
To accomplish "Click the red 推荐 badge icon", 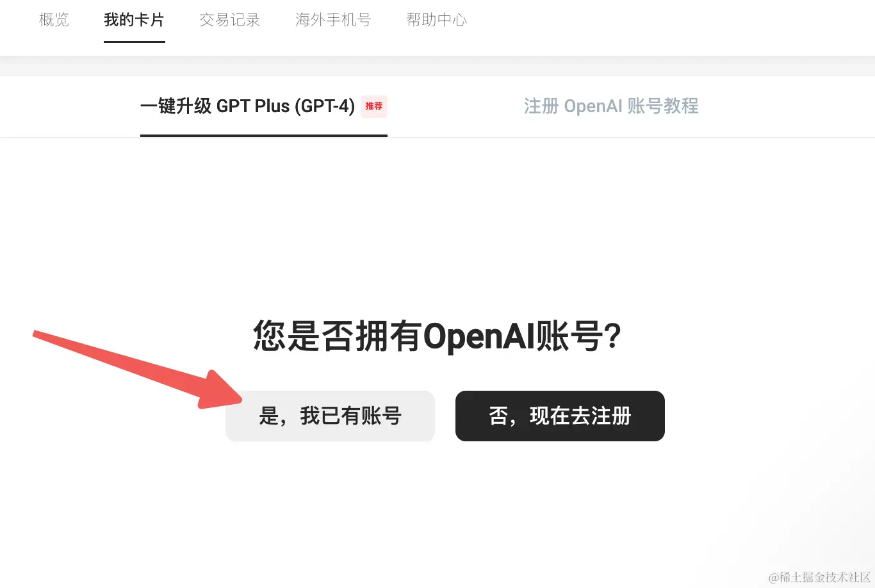I will pos(374,106).
